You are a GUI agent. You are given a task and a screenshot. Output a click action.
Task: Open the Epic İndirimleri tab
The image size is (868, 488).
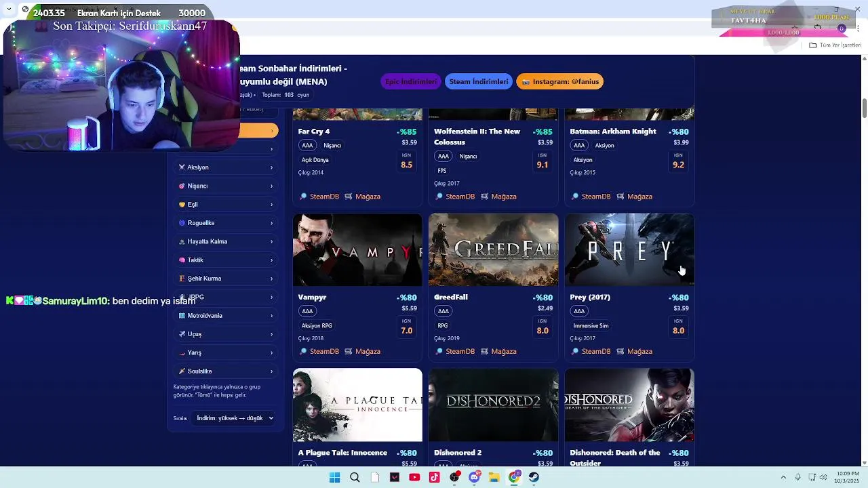pyautogui.click(x=411, y=82)
